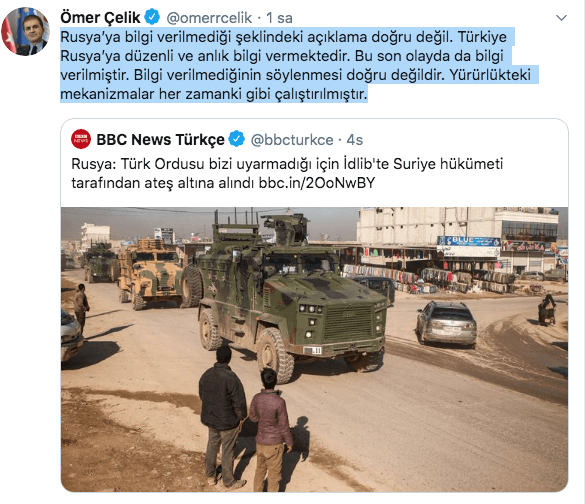This screenshot has width=585, height=504.
Task: Open the Ömer Çelik display name
Action: pos(100,18)
